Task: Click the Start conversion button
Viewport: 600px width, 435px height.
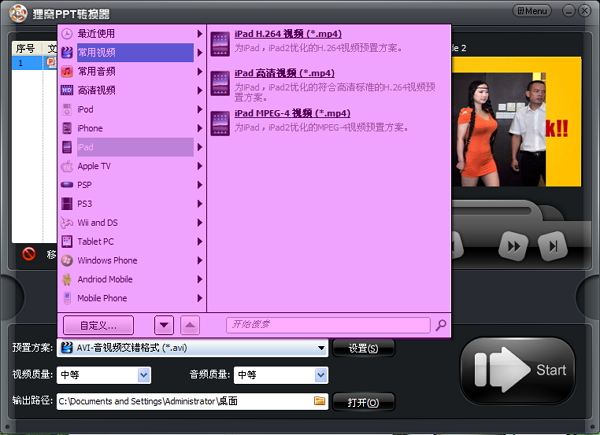Action: (517, 370)
